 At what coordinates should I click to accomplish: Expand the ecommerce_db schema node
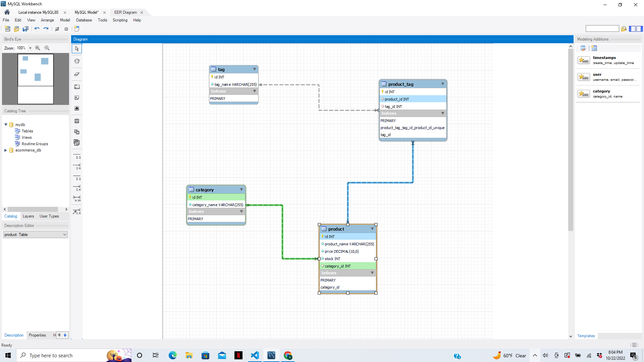pyautogui.click(x=6, y=150)
